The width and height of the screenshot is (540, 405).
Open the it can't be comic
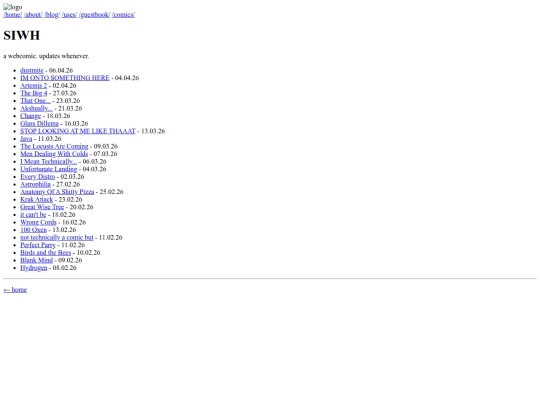click(33, 215)
